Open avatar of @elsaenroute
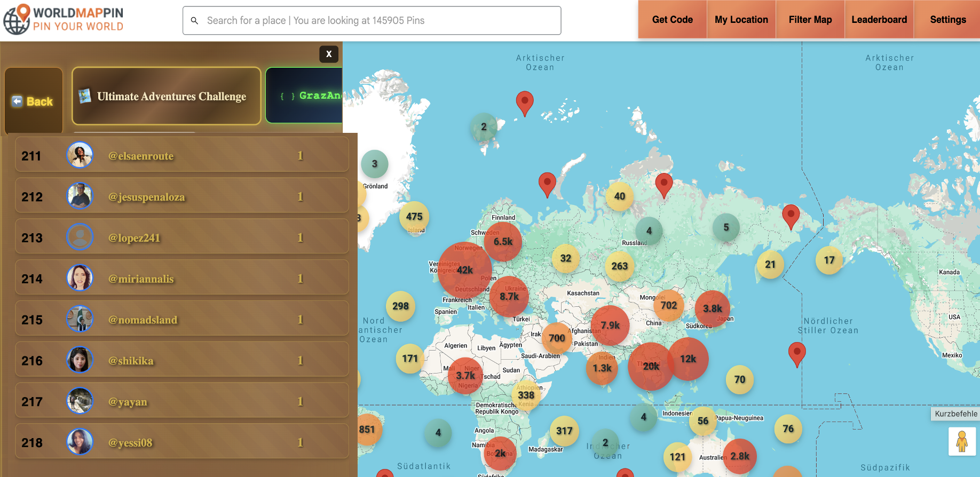This screenshot has height=477, width=980. [80, 155]
